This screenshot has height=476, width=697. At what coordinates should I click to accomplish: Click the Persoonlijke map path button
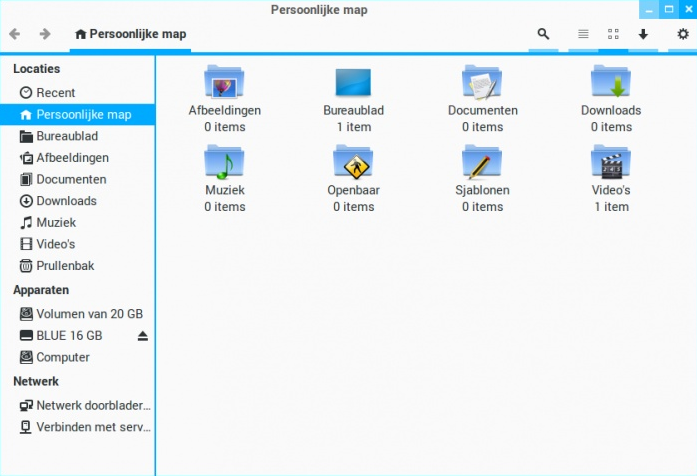[131, 34]
